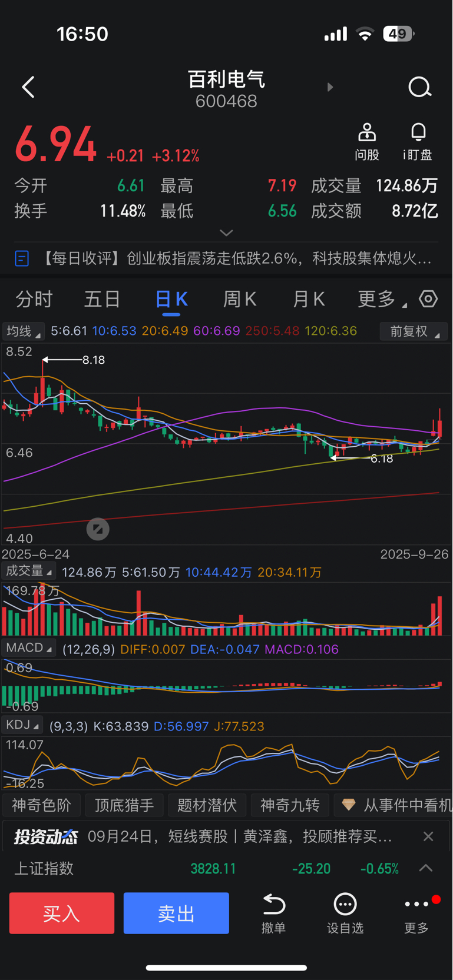
Task: Open the MACD indicator dropdown
Action: 28,648
